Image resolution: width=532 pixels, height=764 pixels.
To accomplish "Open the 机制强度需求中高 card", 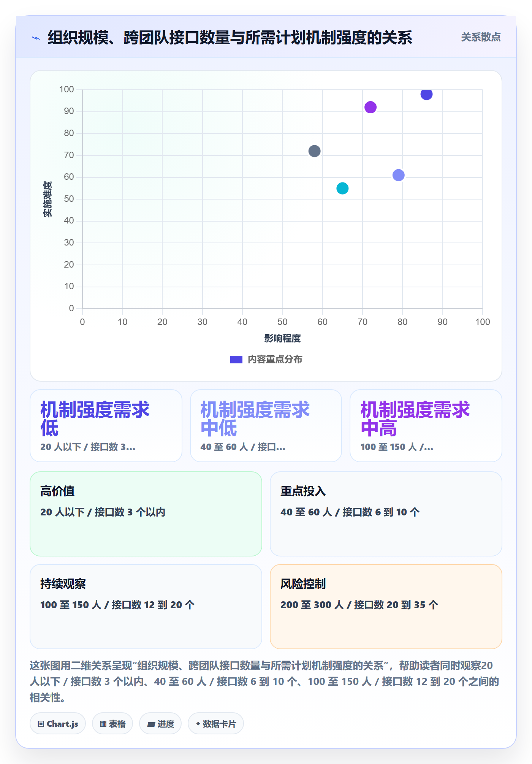I will click(426, 426).
